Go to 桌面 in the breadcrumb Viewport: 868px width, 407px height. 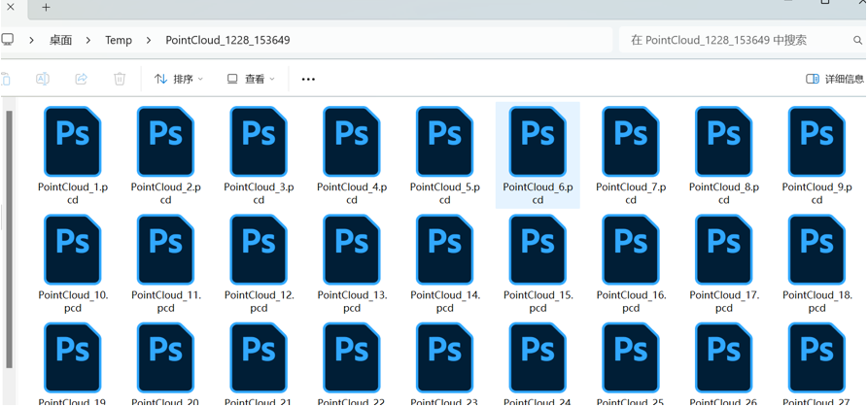[61, 40]
